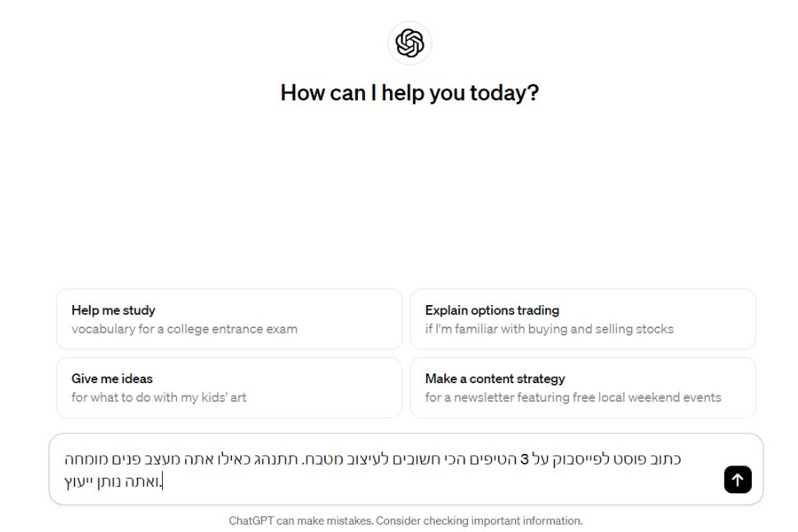
Task: Place cursor on the number 3 in prompt
Action: pyautogui.click(x=524, y=459)
